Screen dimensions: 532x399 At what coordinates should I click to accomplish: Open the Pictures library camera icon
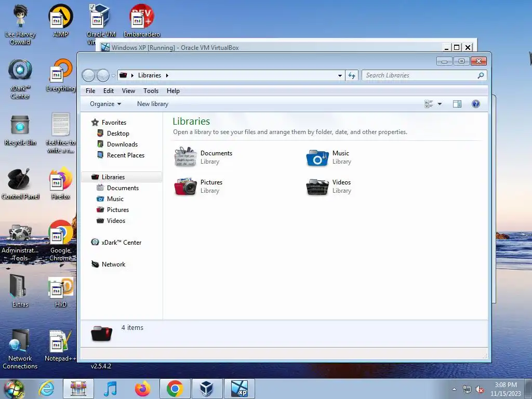pos(185,187)
